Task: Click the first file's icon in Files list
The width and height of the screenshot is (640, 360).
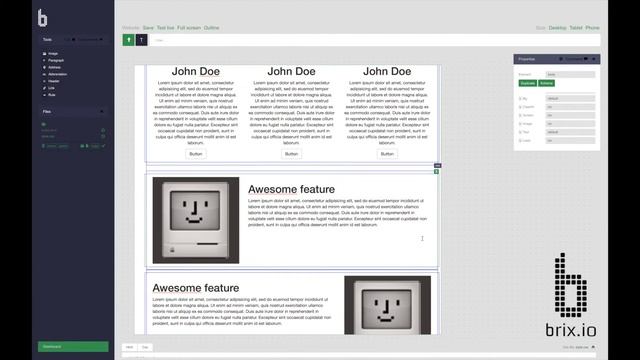Action: point(103,130)
